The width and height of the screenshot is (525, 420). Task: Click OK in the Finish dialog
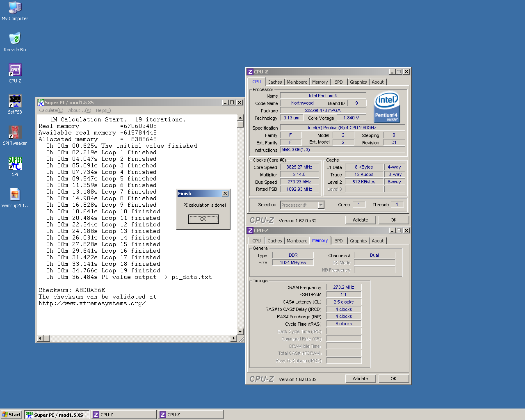point(203,219)
